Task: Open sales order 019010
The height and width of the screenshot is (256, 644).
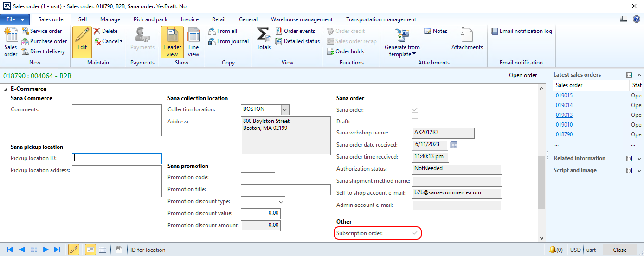Action: pyautogui.click(x=564, y=125)
